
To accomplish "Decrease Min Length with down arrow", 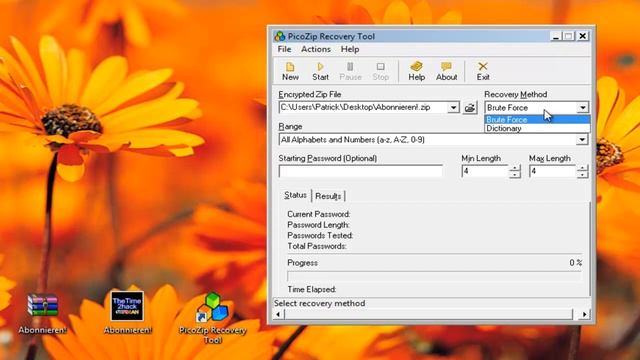I will tap(515, 175).
